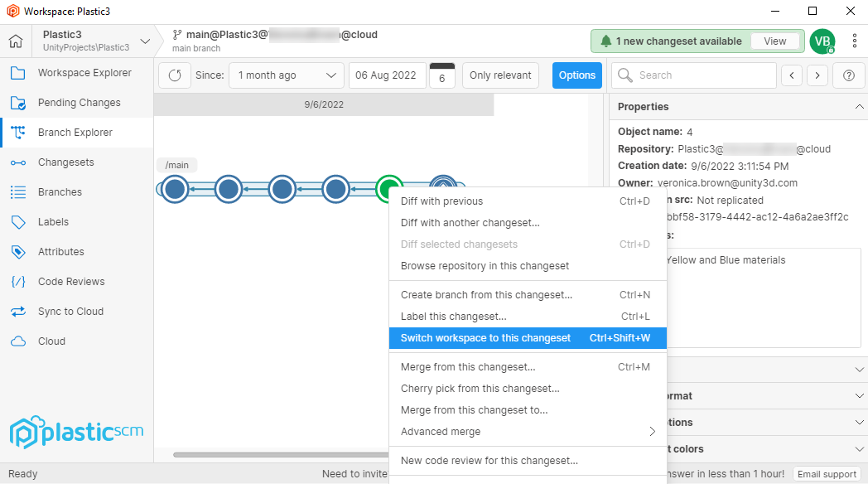Viewport: 868px width, 484px height.
Task: Open the three-dot more options menu
Action: 855,41
